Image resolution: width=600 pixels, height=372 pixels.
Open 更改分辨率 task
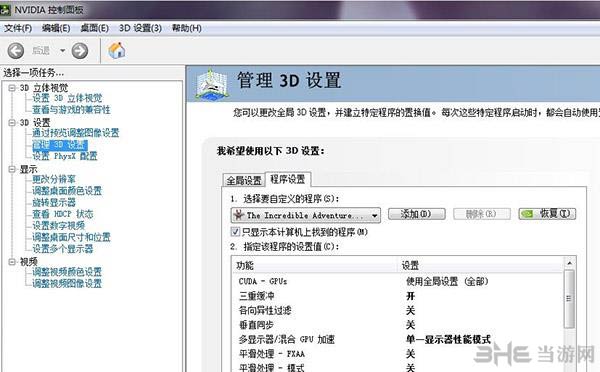pyautogui.click(x=54, y=179)
